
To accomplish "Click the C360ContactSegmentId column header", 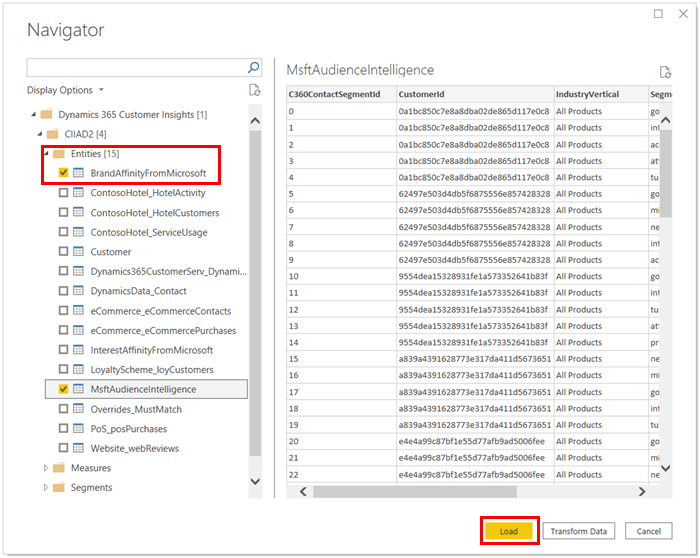I will click(342, 94).
